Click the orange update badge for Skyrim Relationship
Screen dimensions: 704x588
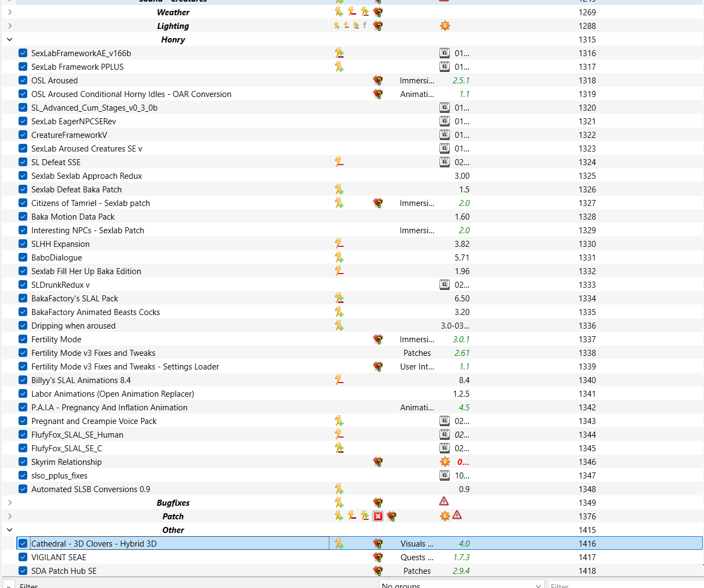[445, 462]
